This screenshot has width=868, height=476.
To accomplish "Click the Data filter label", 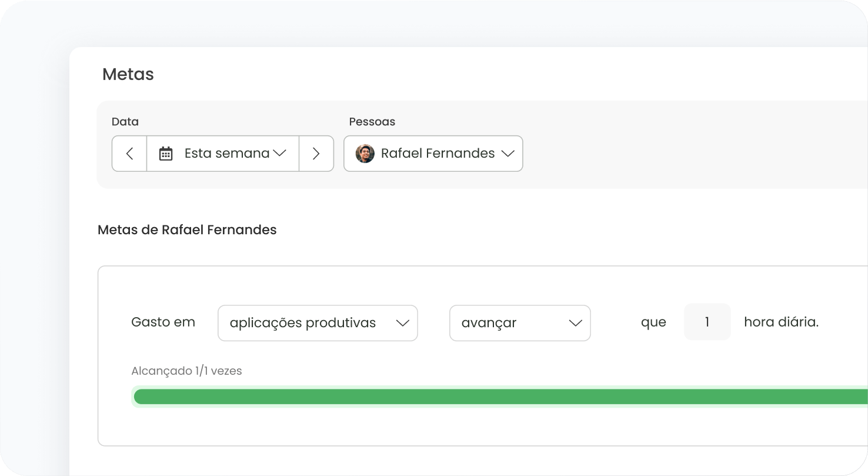I will click(x=125, y=122).
